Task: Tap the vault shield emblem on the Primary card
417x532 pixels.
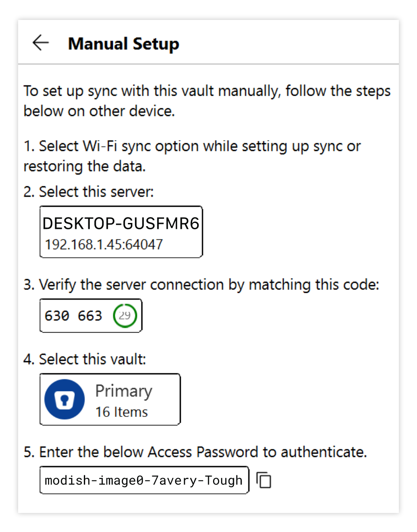Action: [64, 399]
